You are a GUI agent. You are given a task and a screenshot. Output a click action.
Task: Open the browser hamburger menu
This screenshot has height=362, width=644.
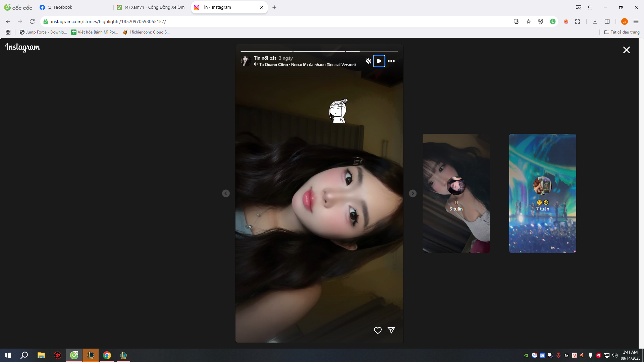pos(636,21)
